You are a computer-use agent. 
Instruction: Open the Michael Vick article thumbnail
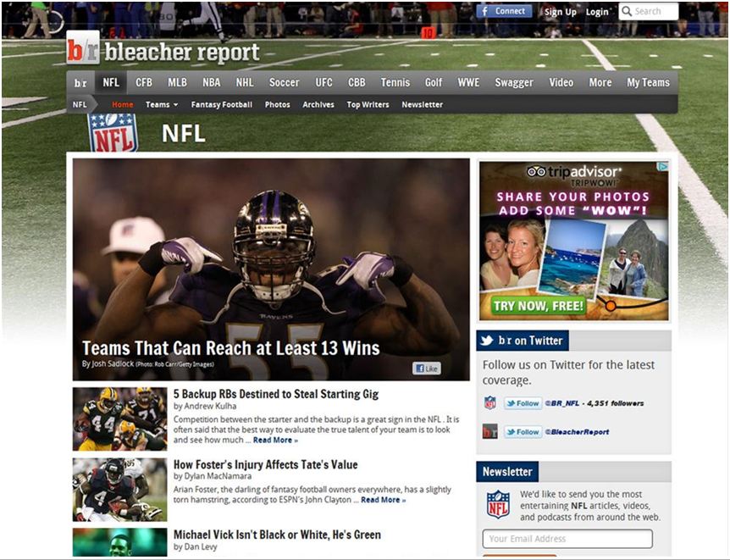pyautogui.click(x=119, y=542)
